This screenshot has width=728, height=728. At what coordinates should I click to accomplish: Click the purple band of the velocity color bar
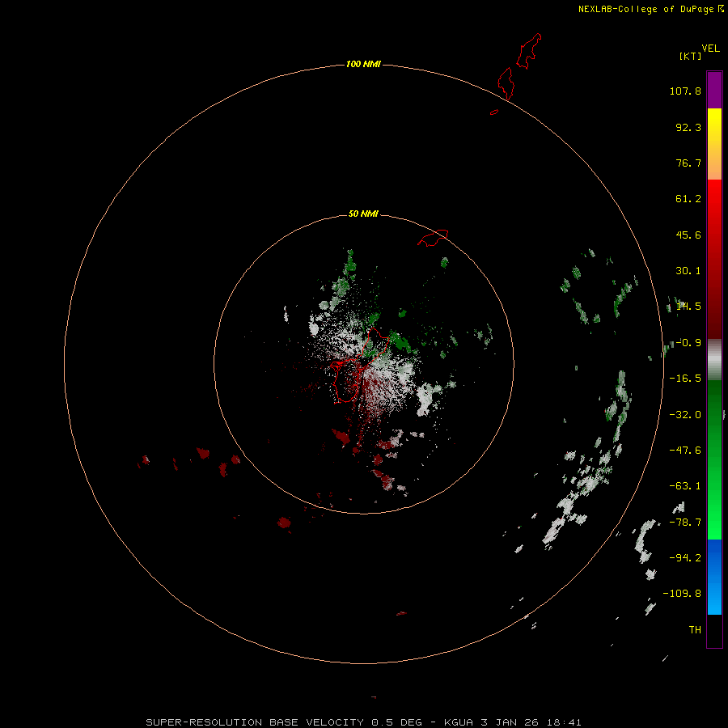(x=714, y=90)
